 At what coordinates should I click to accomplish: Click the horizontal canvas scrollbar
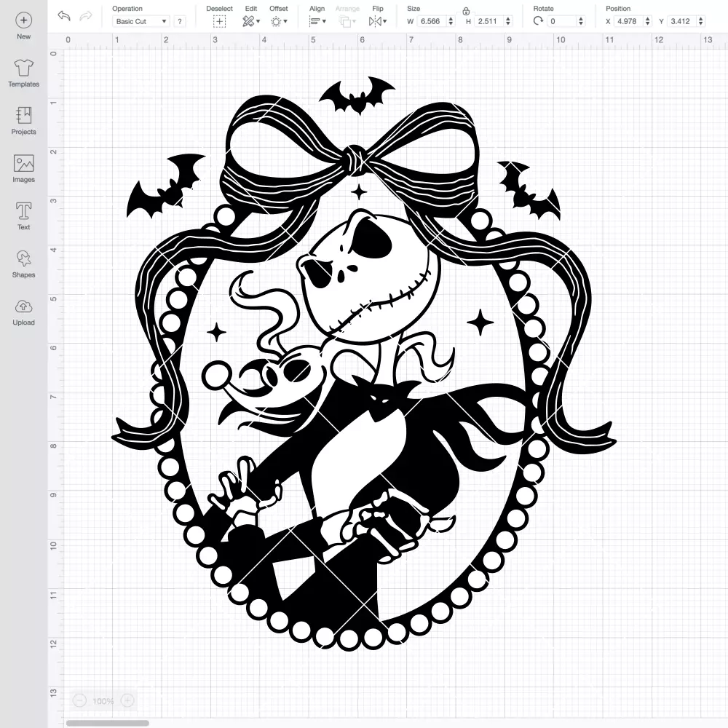[107, 723]
